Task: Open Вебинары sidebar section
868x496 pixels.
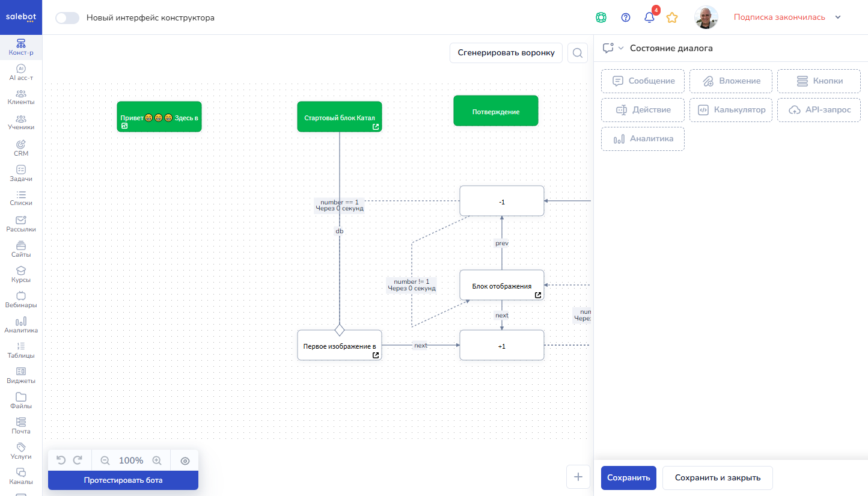Action: (x=21, y=300)
